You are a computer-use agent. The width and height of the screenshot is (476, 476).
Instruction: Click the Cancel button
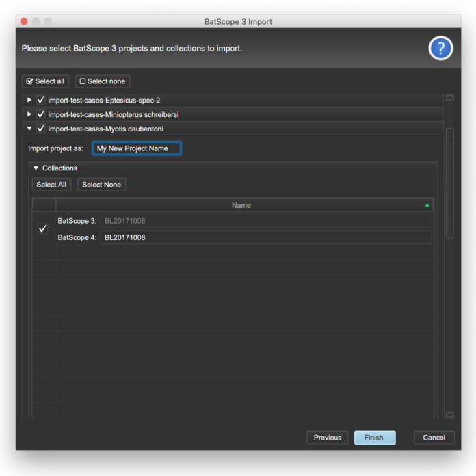(x=434, y=438)
